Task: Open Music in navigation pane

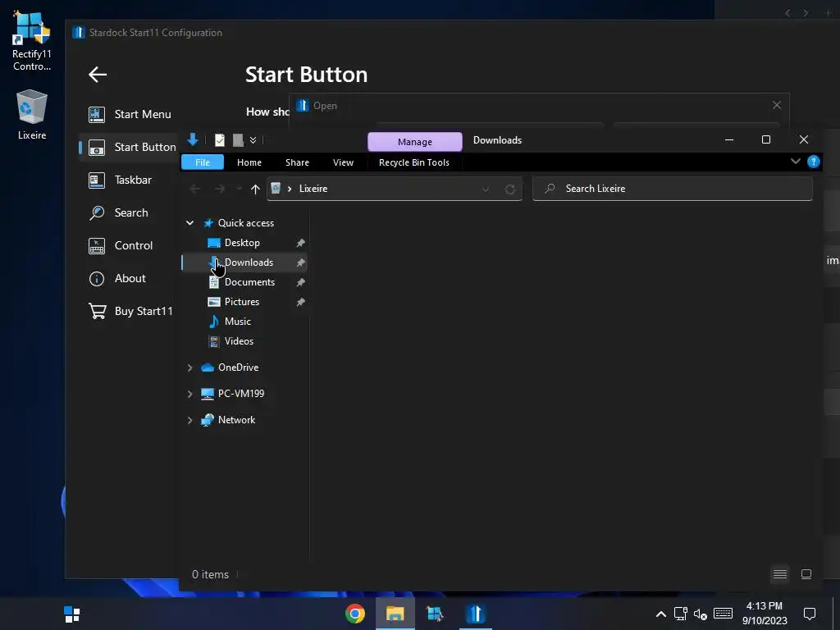Action: pos(237,322)
